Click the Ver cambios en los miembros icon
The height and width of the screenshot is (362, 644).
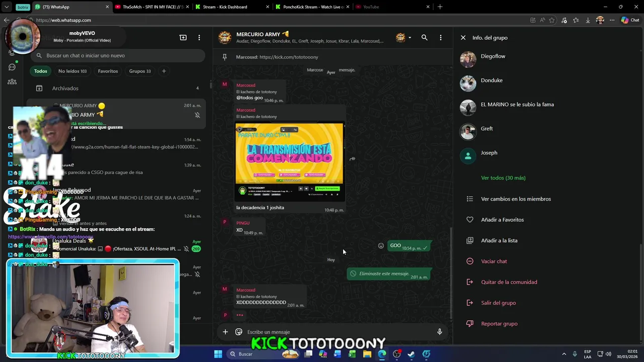(469, 199)
